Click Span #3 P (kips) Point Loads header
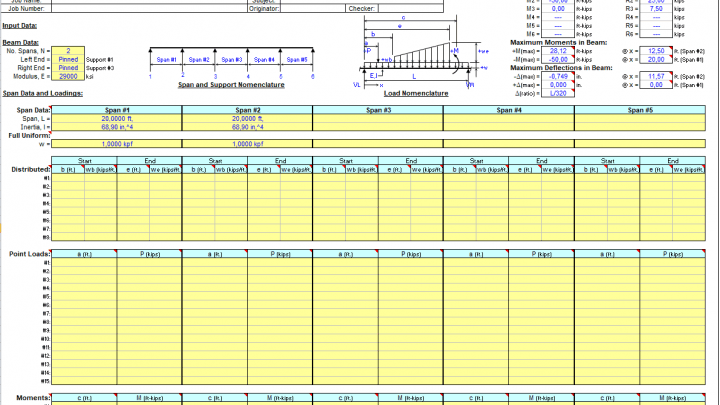This screenshot has width=720, height=405. (x=411, y=254)
